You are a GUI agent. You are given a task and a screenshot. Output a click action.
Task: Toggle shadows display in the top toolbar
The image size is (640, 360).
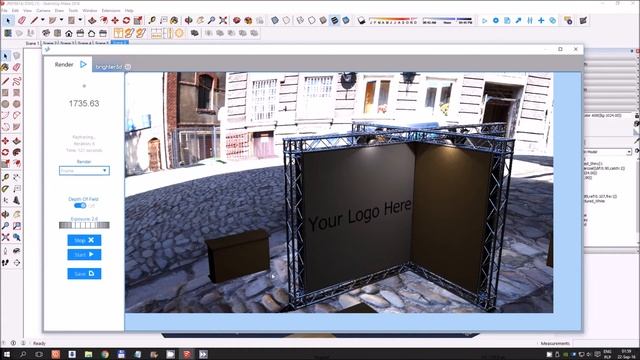361,20
